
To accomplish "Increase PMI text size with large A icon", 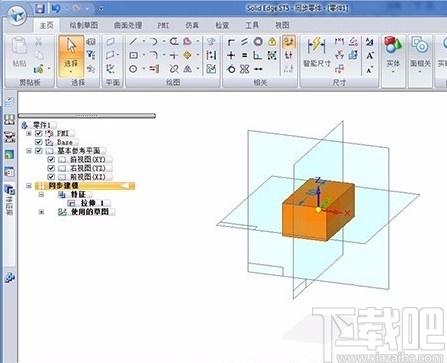I will pos(370,55).
